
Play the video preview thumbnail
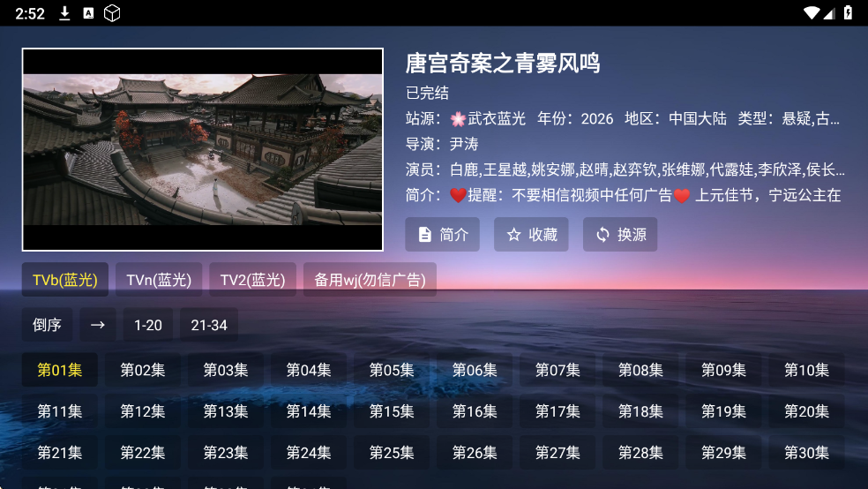203,149
